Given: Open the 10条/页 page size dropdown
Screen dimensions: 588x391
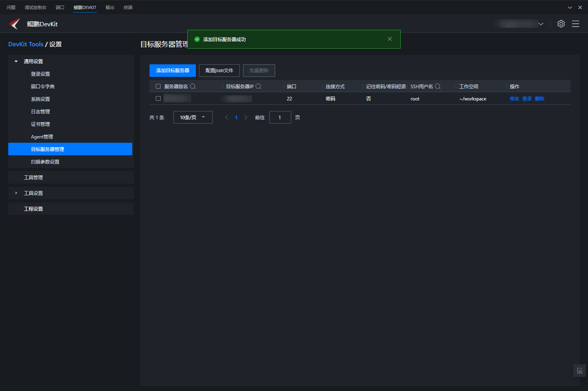Looking at the screenshot, I should [x=193, y=117].
